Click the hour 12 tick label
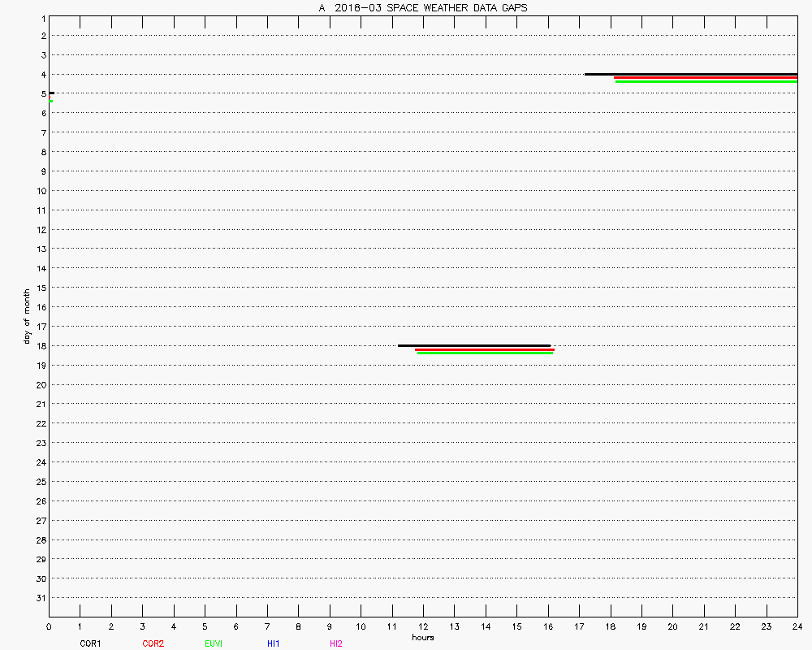Viewport: 812px width, 650px height. 423,626
